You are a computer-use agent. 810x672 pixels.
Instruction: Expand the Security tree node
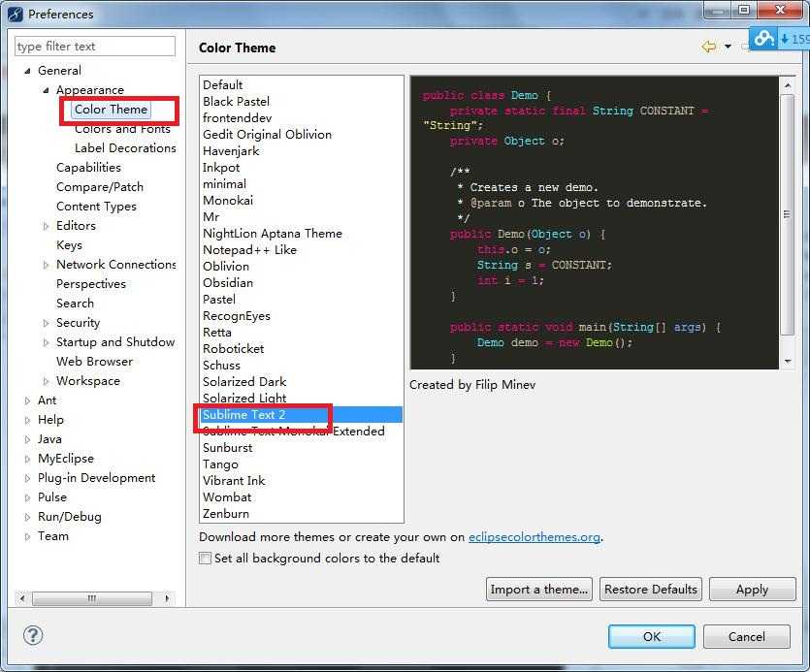(x=46, y=323)
